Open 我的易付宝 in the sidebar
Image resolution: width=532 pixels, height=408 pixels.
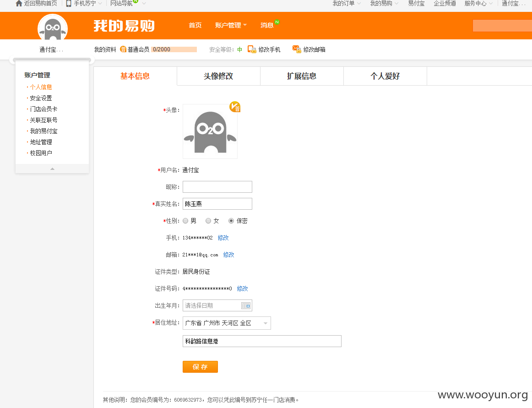click(44, 131)
